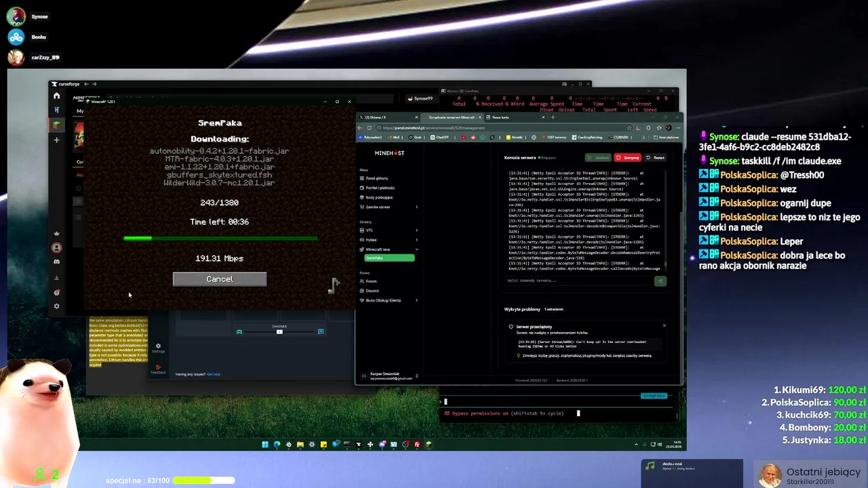
Task: Switch to the Główna / X browser tab
Action: [387, 117]
